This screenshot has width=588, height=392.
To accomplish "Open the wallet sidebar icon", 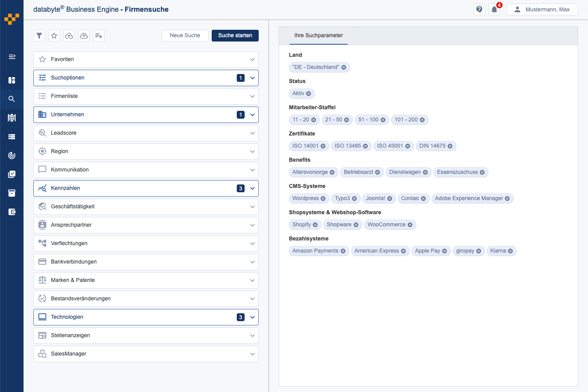I will point(12,212).
